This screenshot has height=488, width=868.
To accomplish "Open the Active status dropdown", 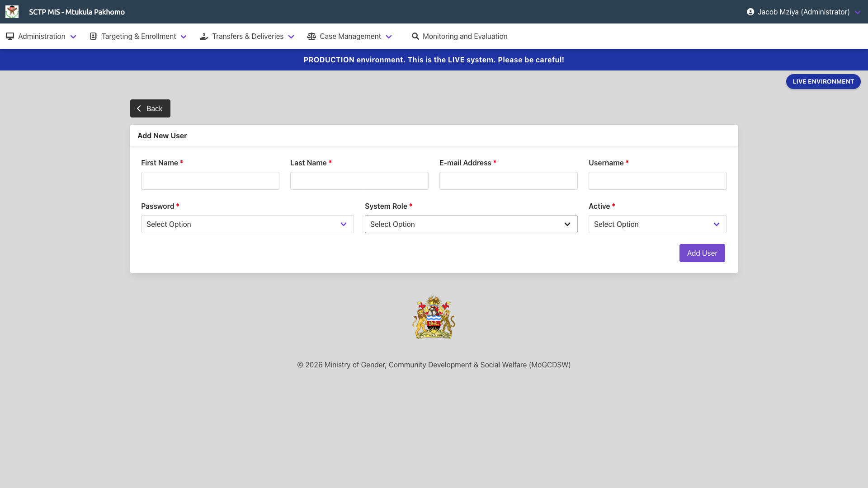I will [657, 224].
